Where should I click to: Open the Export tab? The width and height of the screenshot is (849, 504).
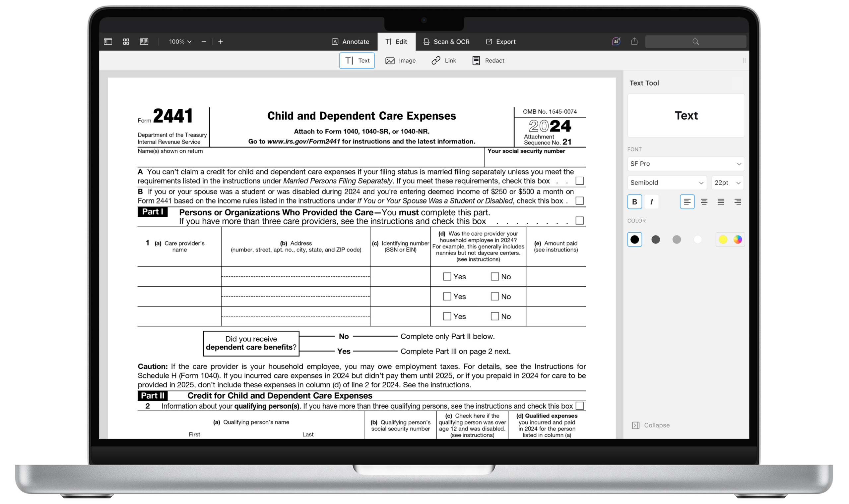[x=501, y=41]
